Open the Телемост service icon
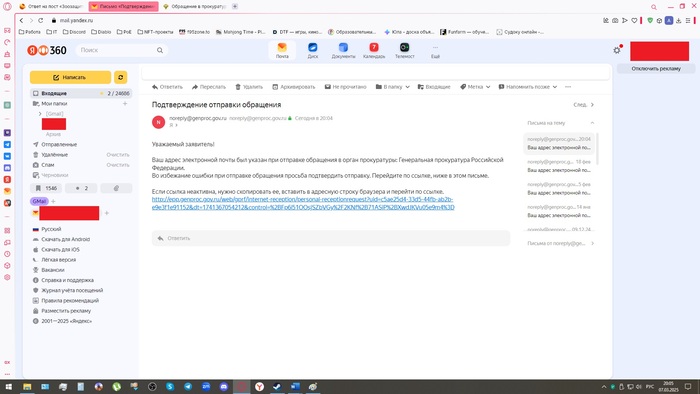700x394 pixels. (404, 50)
